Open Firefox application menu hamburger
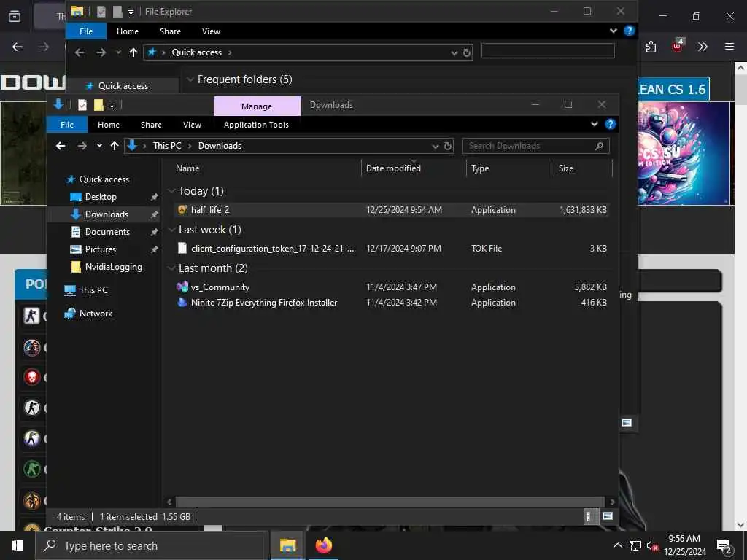 point(729,46)
